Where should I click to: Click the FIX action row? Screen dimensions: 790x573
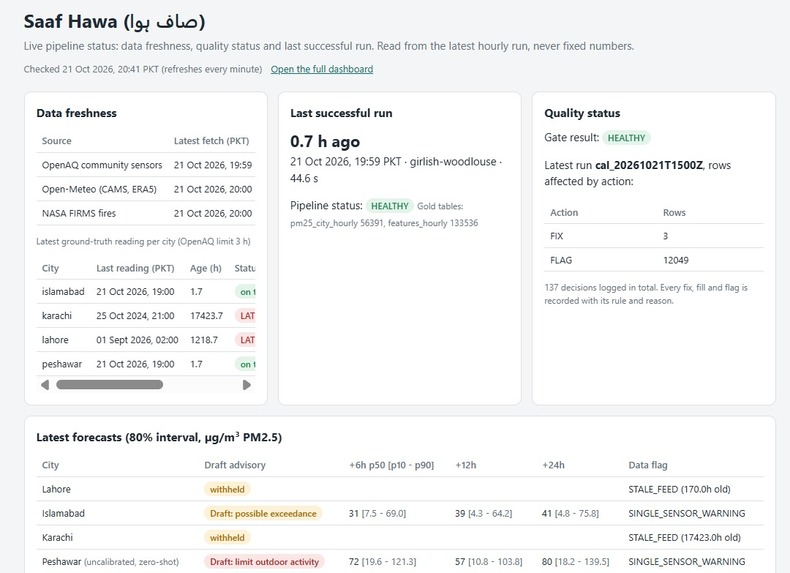653,236
